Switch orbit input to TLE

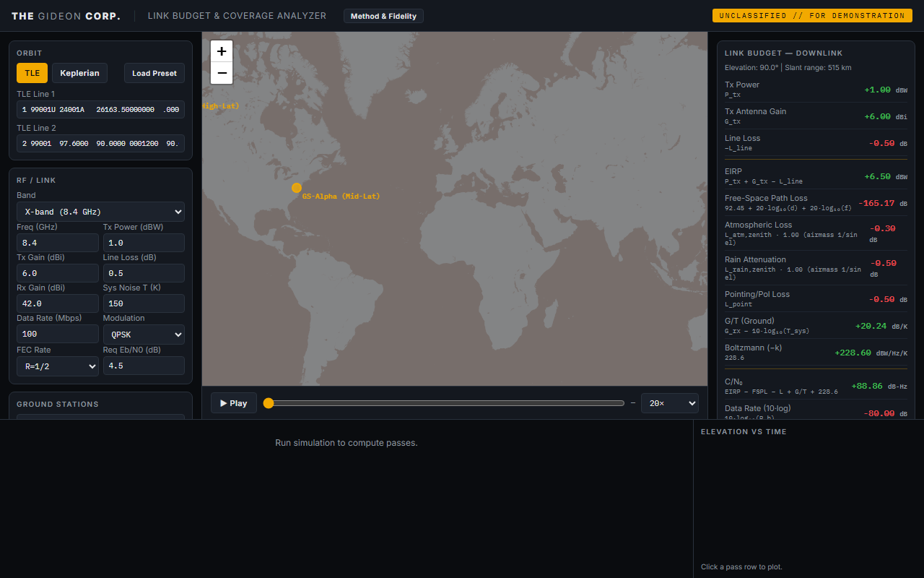pos(32,73)
